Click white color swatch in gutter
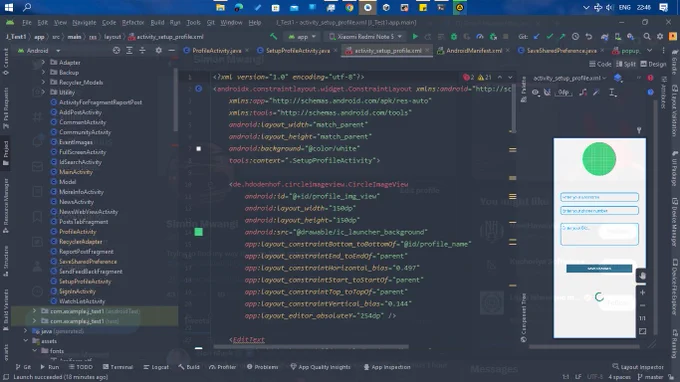680x382 pixels. point(199,149)
